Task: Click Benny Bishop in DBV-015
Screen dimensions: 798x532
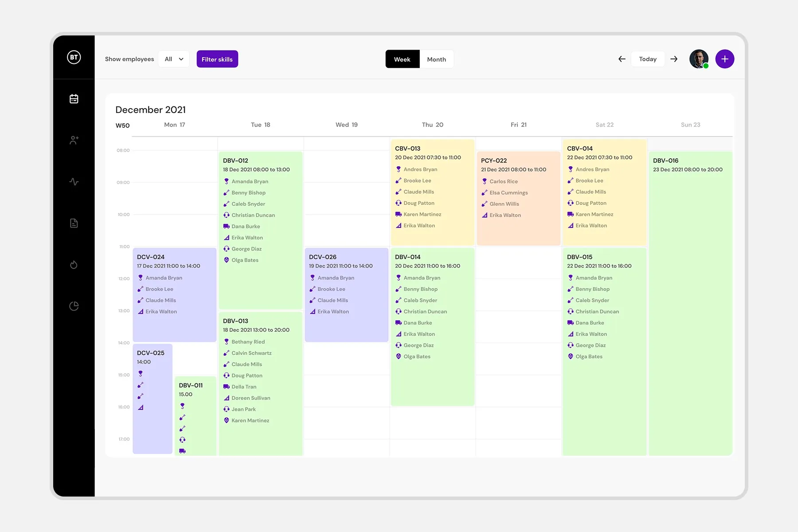Action: [593, 289]
